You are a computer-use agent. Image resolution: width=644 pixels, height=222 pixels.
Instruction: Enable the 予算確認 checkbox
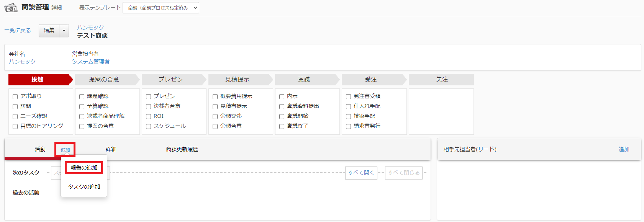point(82,106)
